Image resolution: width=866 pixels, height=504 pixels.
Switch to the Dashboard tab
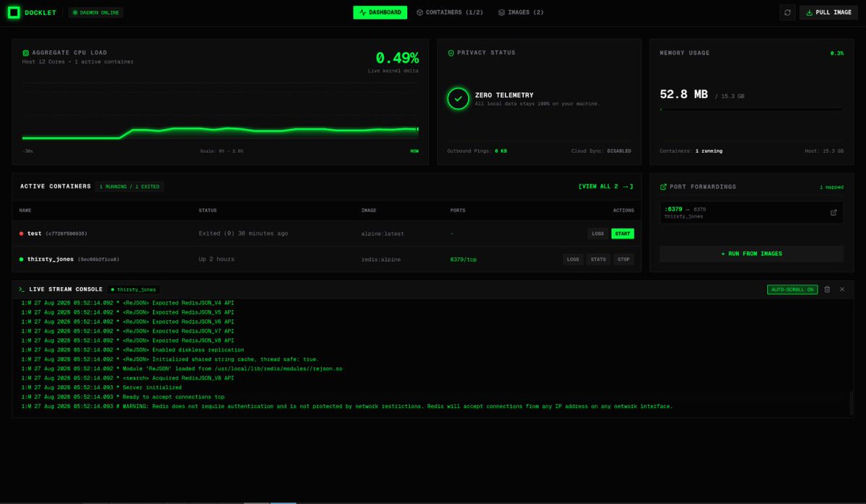[x=380, y=12]
